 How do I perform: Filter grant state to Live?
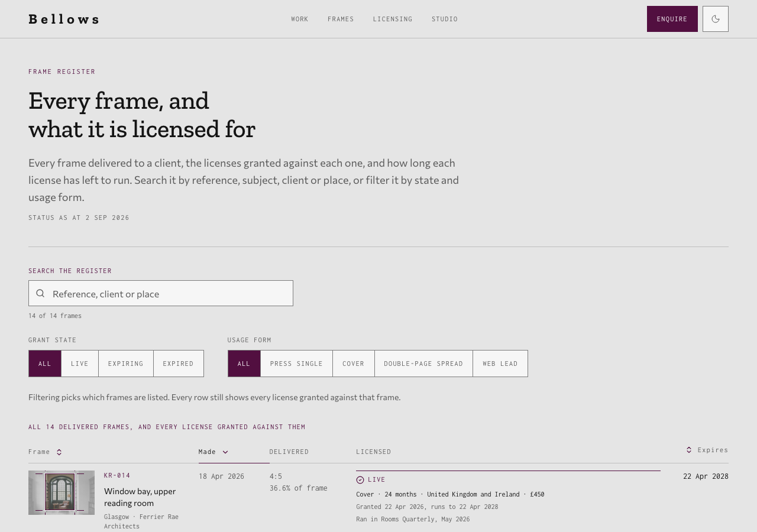tap(80, 364)
